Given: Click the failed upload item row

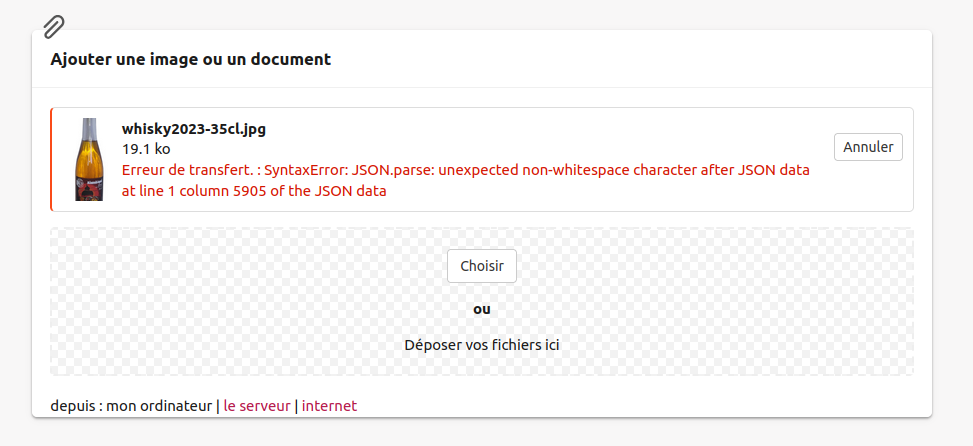Looking at the screenshot, I should 482,159.
